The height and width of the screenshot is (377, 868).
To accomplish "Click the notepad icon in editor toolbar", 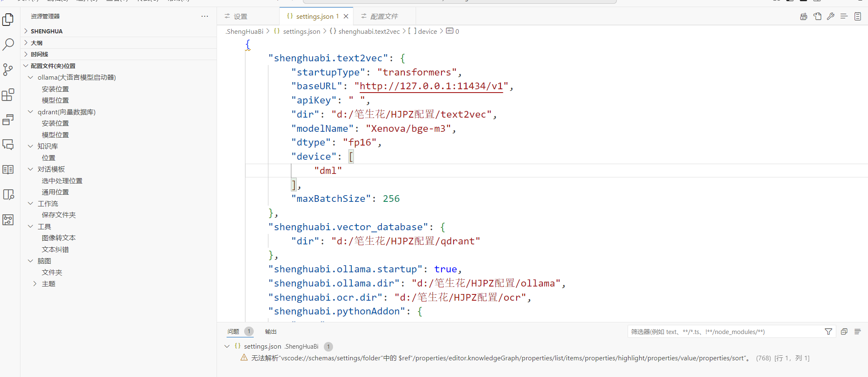I will (x=858, y=16).
